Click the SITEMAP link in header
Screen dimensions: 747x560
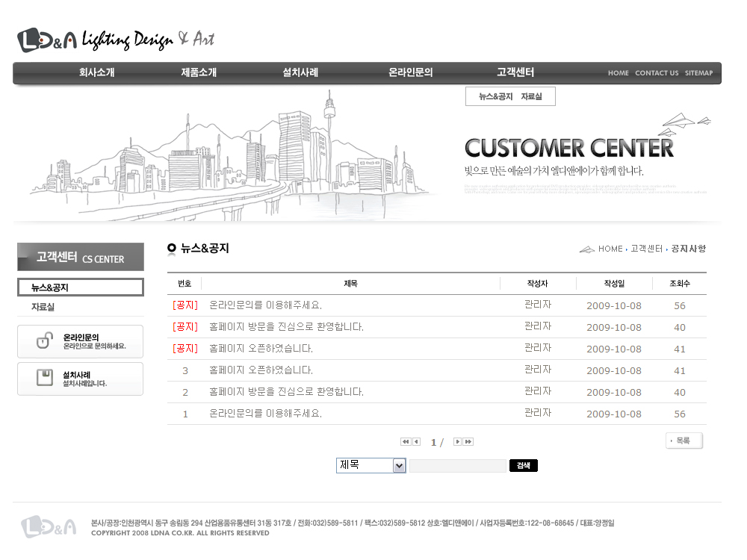coord(698,73)
